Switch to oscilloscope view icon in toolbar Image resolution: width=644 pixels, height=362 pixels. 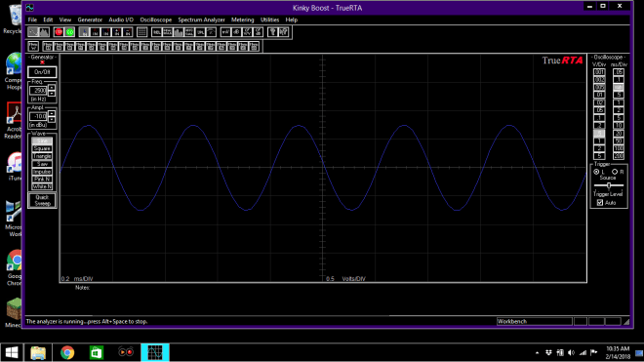33,32
